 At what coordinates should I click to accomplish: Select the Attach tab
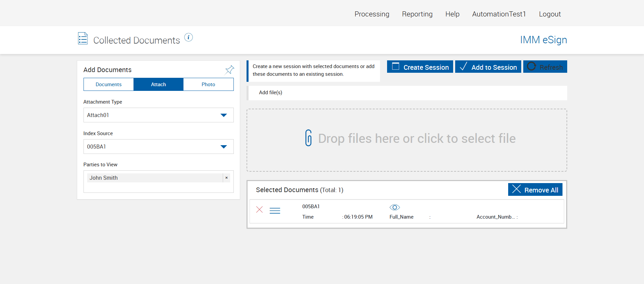(158, 84)
